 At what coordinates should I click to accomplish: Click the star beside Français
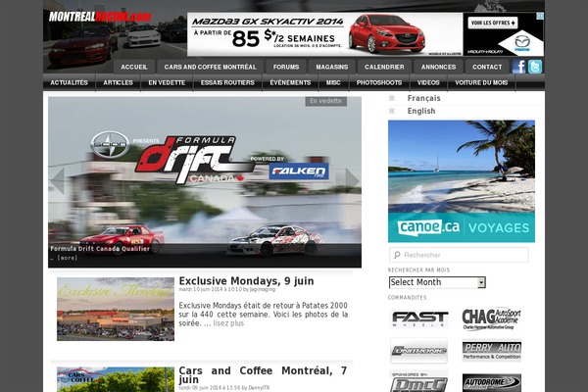[x=392, y=98]
